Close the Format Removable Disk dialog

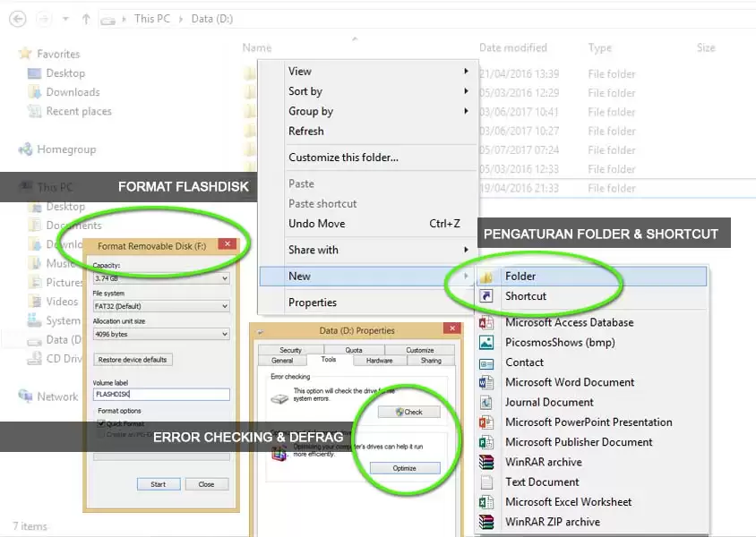(x=228, y=244)
